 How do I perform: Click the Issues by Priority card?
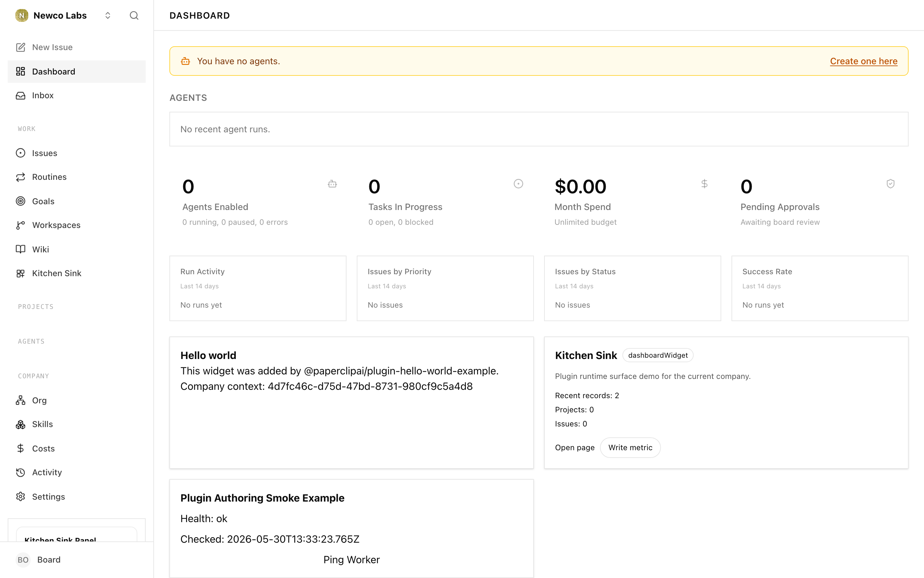pyautogui.click(x=445, y=288)
